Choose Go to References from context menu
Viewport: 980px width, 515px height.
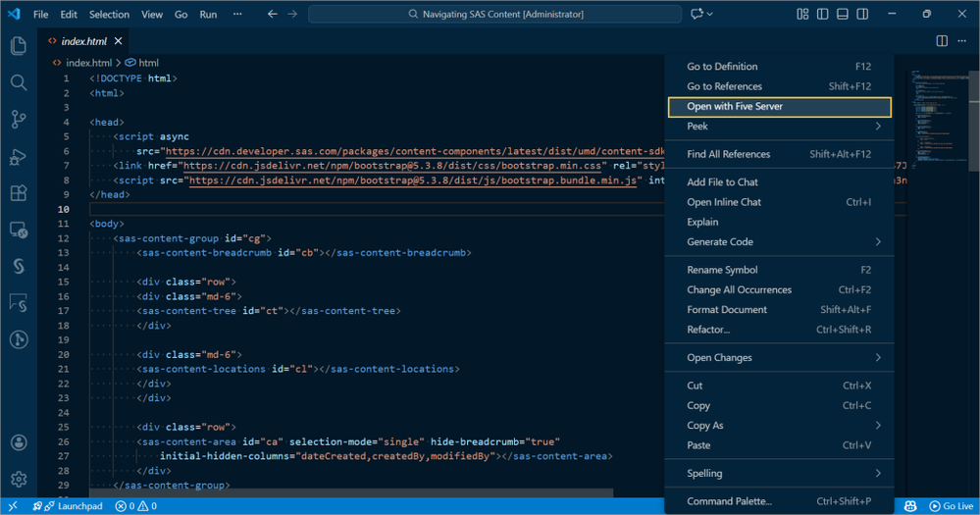click(779, 86)
